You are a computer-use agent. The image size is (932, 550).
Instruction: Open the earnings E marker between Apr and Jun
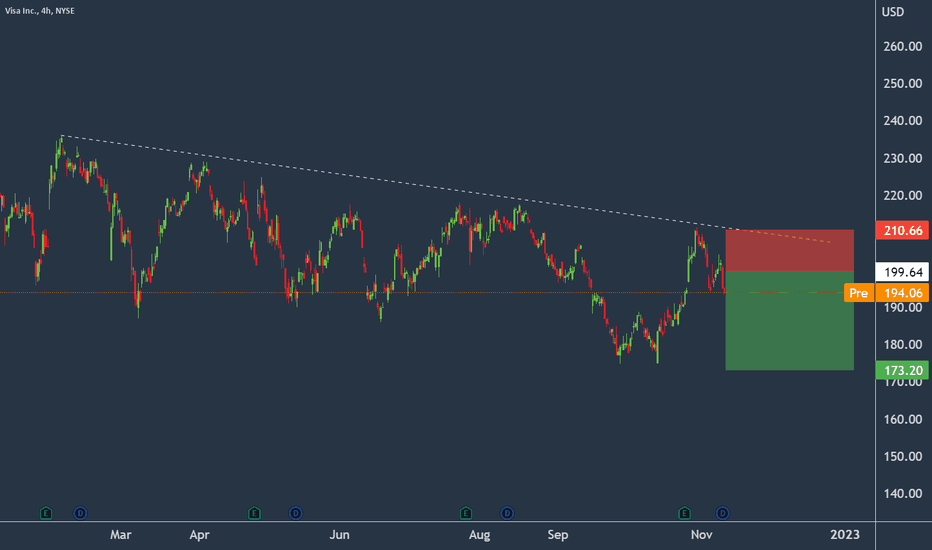point(254,513)
